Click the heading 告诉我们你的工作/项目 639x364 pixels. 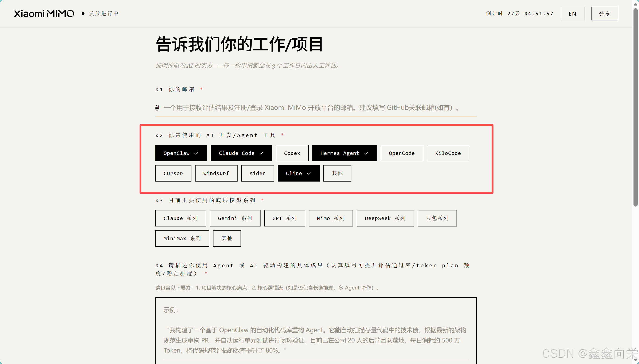tap(240, 44)
